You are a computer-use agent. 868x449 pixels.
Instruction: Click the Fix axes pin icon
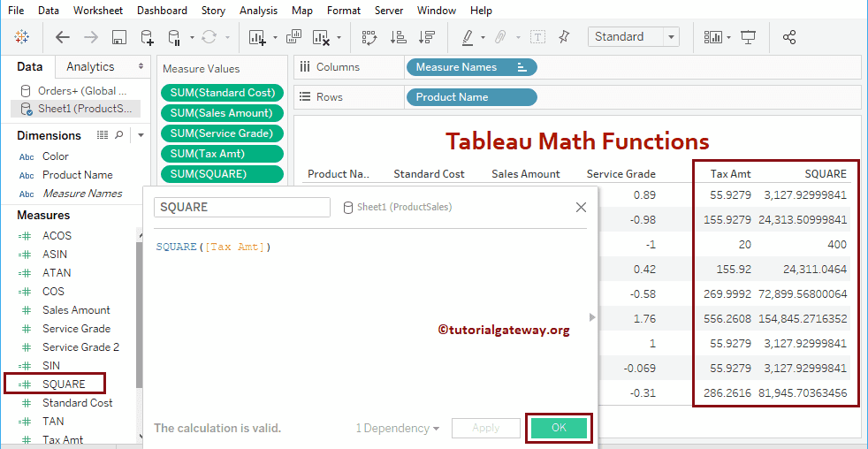pos(564,37)
